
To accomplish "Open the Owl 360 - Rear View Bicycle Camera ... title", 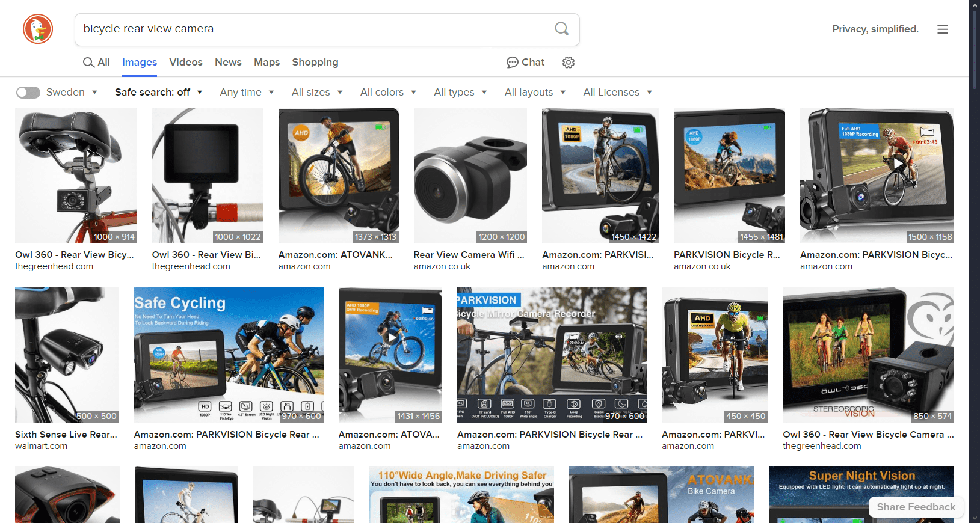I will [868, 435].
